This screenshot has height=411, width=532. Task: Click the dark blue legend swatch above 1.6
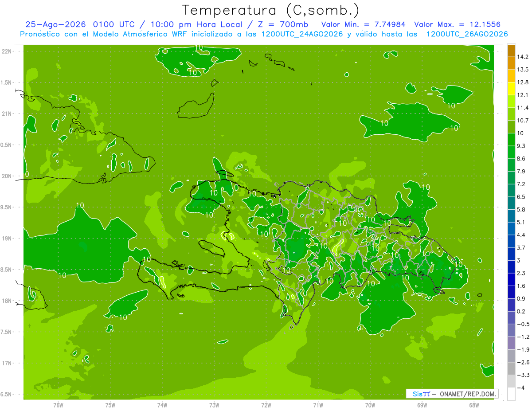(x=511, y=279)
